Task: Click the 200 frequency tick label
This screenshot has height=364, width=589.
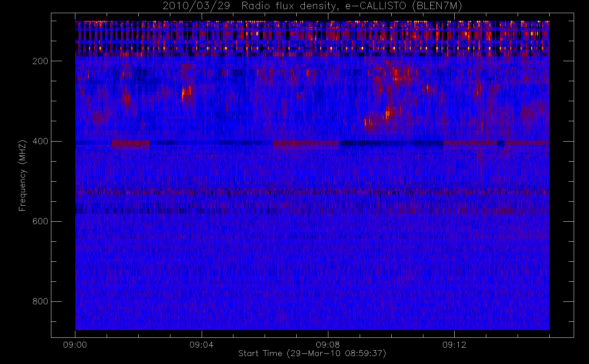Action: pos(40,61)
